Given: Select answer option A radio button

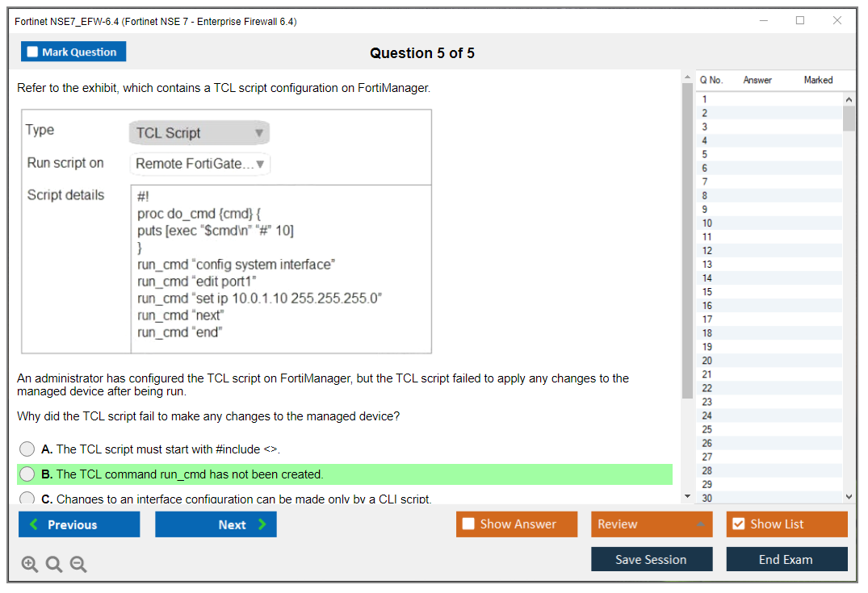Looking at the screenshot, I should tap(27, 449).
